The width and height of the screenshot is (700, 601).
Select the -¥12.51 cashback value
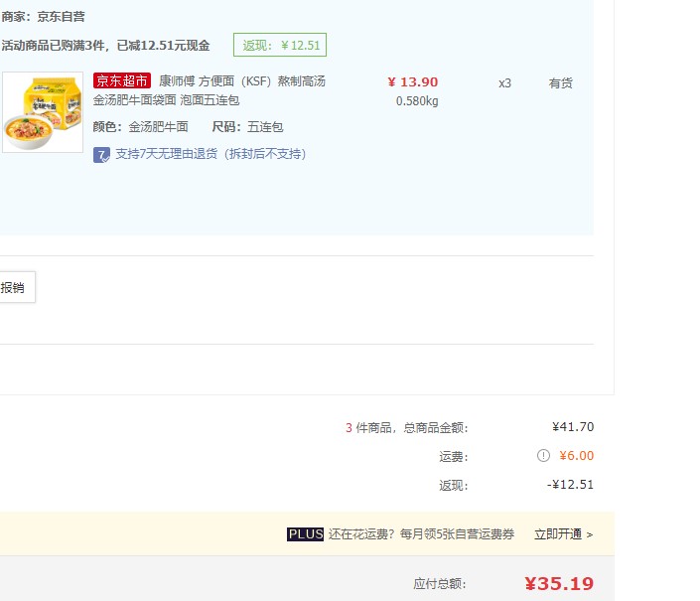[571, 485]
